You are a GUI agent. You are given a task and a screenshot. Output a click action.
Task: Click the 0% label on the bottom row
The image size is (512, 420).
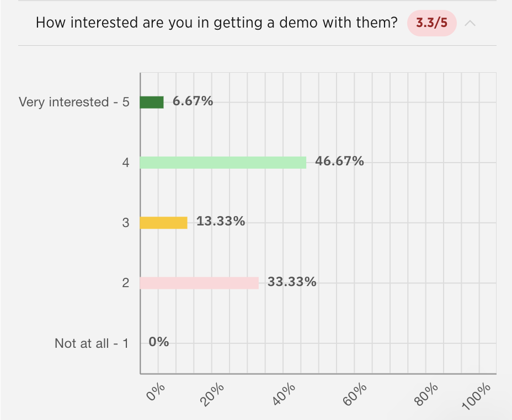(159, 342)
